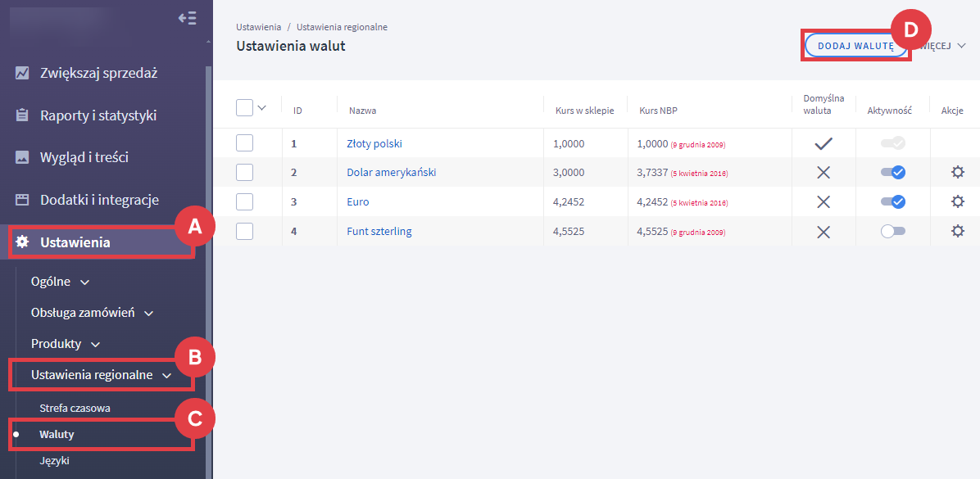Click Ustawienia regionalne breadcrumb link
Screen dimensions: 980x479
(x=342, y=27)
